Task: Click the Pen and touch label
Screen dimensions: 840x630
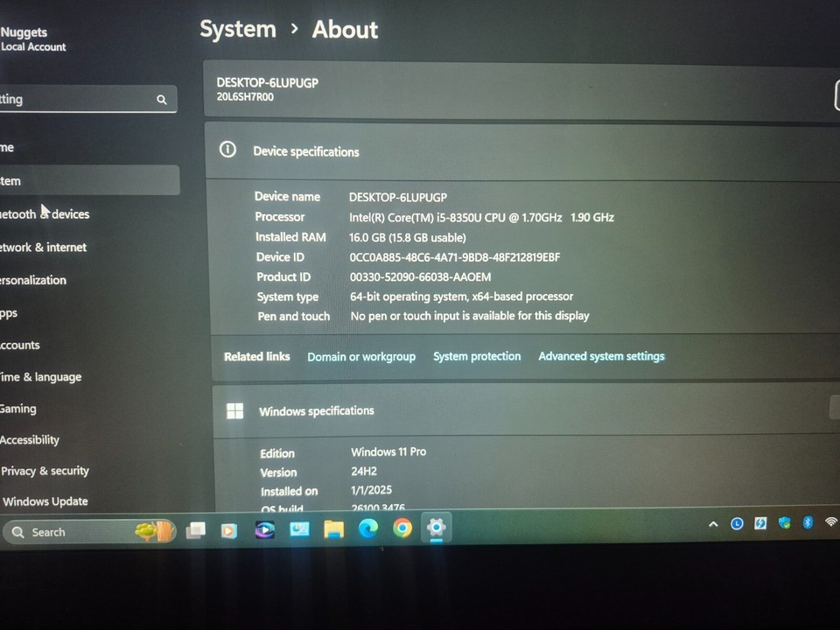Action: (294, 316)
